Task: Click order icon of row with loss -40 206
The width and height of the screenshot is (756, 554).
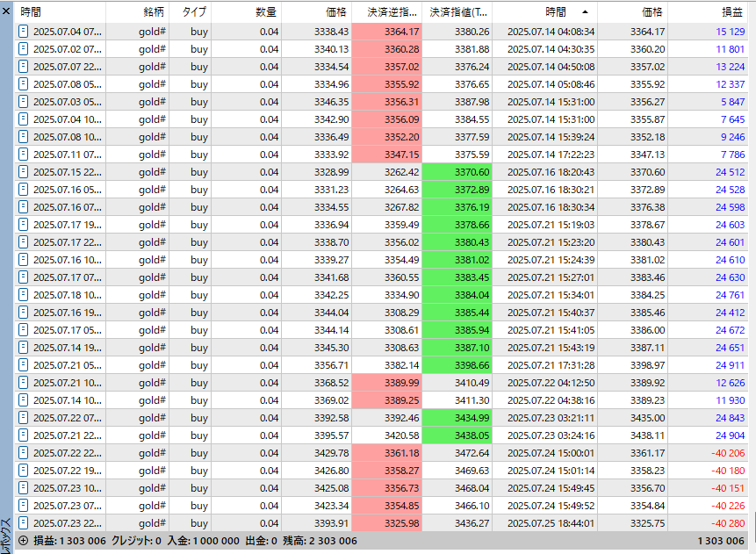Action: click(x=23, y=453)
